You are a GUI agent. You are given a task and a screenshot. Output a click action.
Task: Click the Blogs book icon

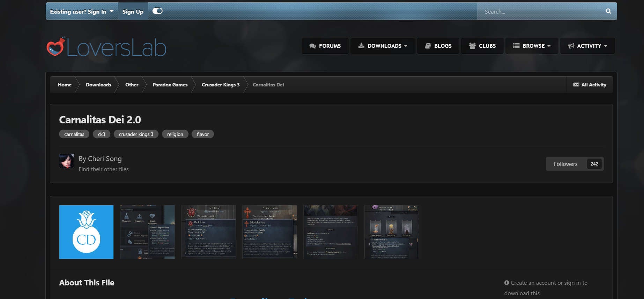coord(428,46)
